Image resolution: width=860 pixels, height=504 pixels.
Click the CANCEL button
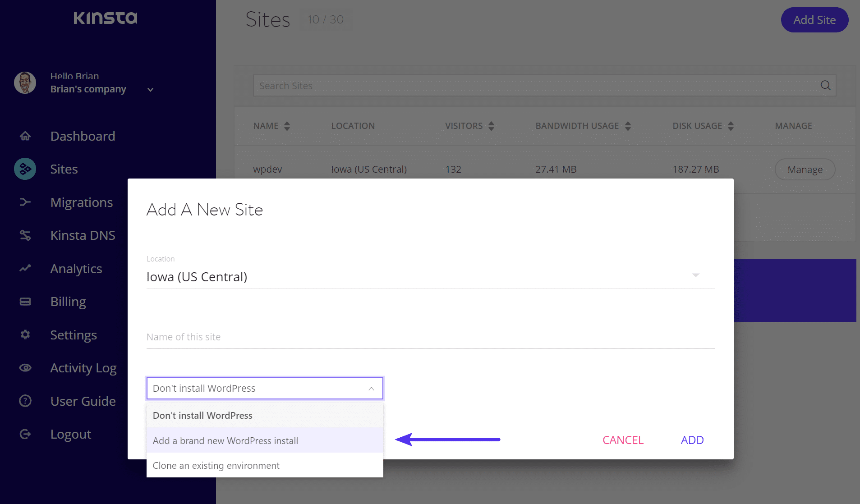click(x=623, y=440)
